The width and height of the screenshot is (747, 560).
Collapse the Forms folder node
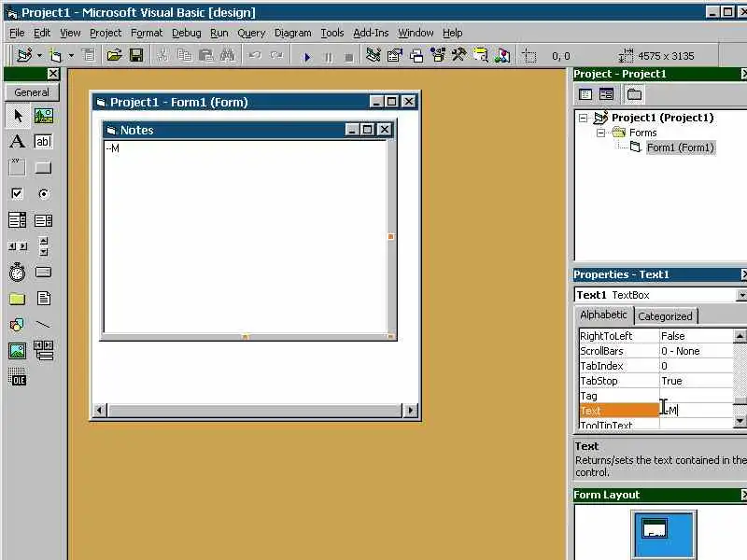(600, 133)
